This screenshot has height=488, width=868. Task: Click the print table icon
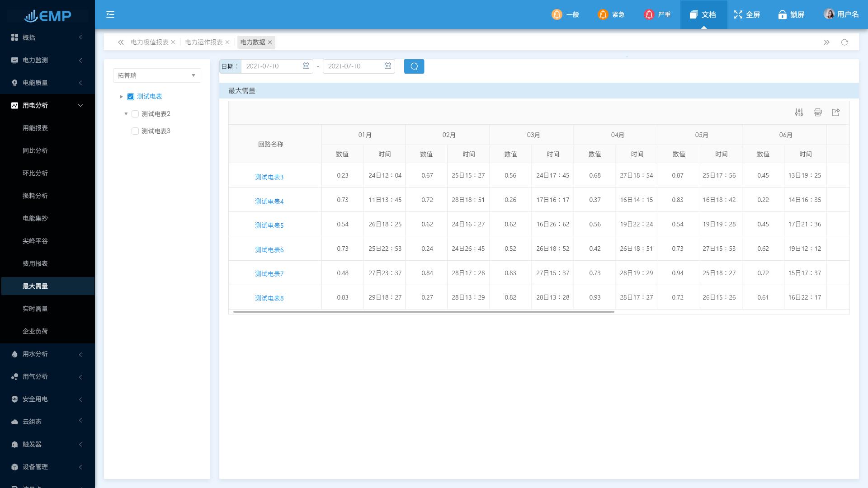(817, 113)
